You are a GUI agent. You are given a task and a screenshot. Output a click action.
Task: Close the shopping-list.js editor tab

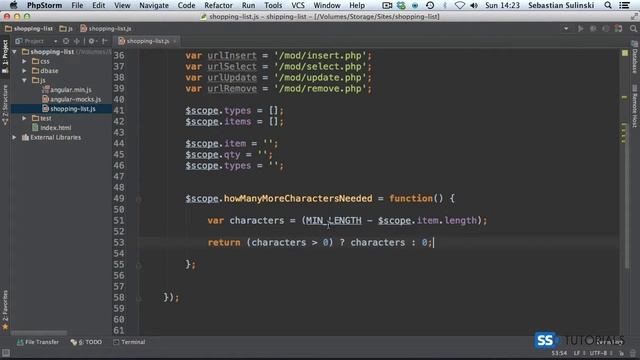point(175,41)
